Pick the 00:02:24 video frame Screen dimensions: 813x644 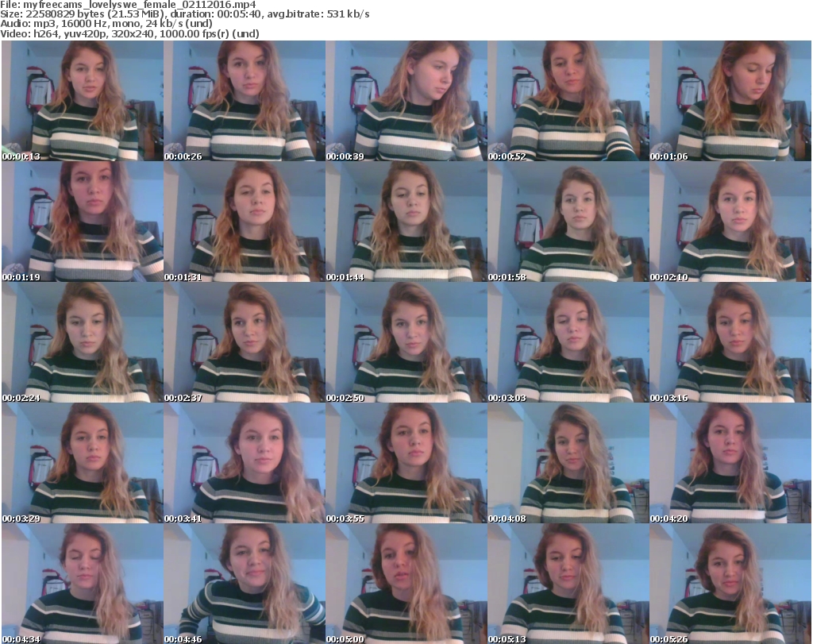(83, 342)
